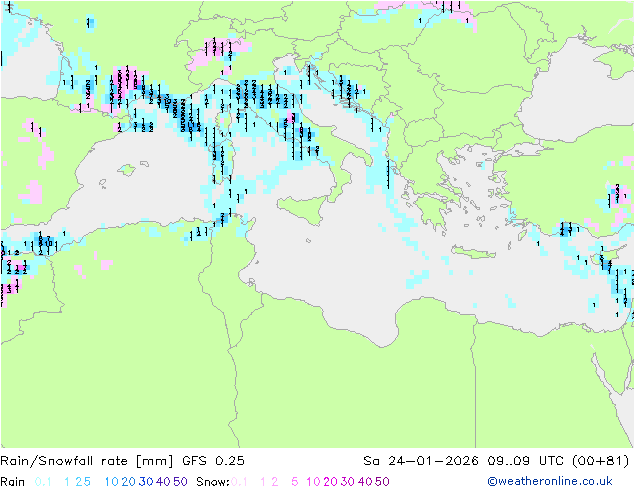The height and width of the screenshot is (490, 634).
Task: Select the rain legend value 40
Action: pyautogui.click(x=163, y=482)
